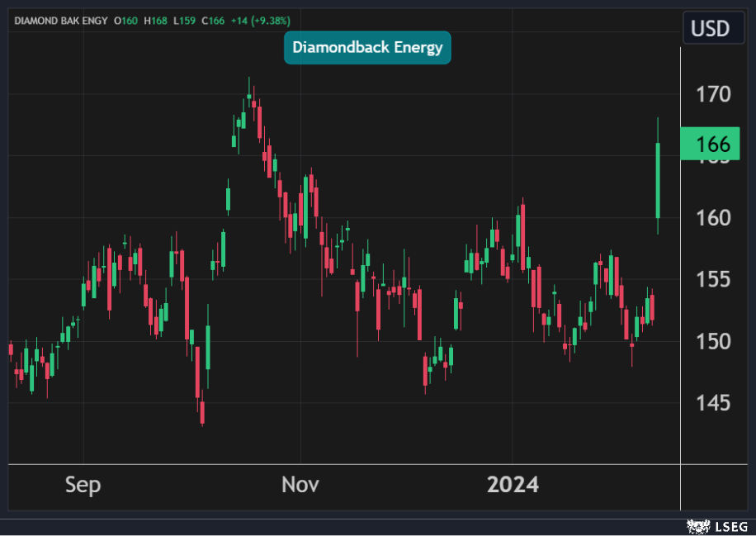Select the 2024 marker on time axis
Screen dimensions: 756x536
pos(513,485)
